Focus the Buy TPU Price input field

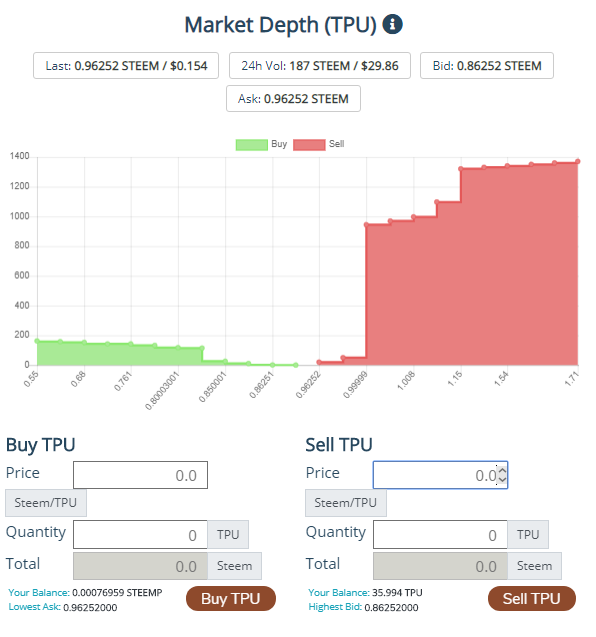pos(141,475)
